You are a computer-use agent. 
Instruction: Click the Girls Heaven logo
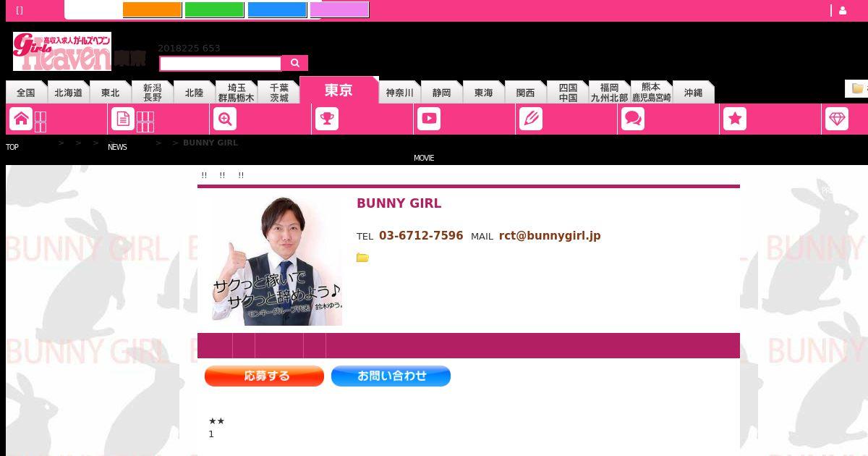tap(62, 51)
